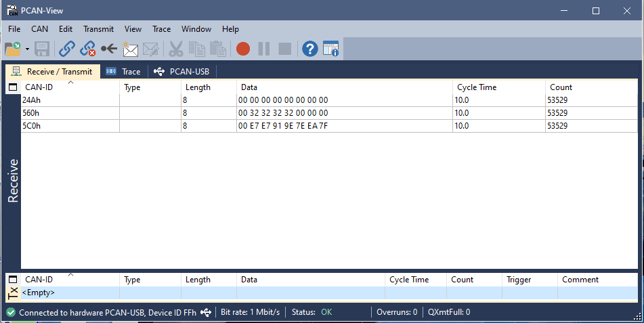Click data 00 E7 E7 91 9E 7E EA 7F

click(283, 126)
